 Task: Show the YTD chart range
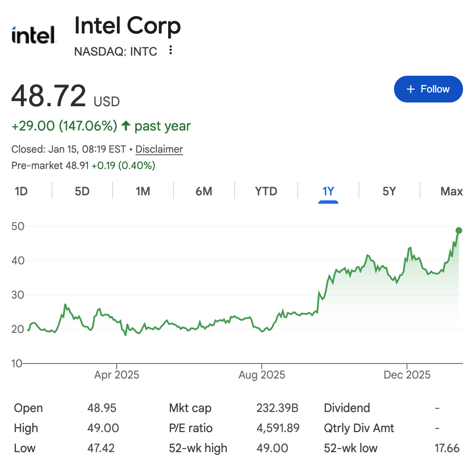point(266,191)
